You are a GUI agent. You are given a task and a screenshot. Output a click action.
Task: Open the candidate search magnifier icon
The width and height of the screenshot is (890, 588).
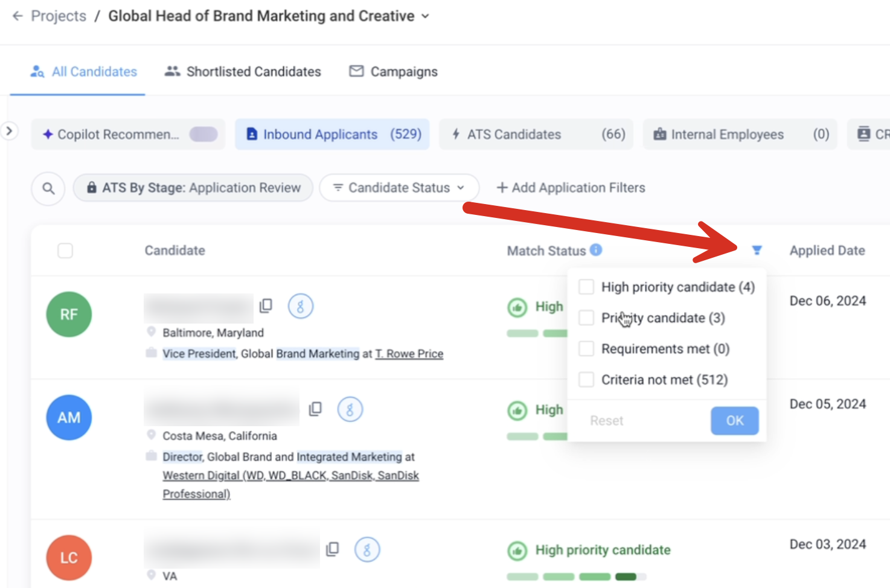pyautogui.click(x=48, y=188)
